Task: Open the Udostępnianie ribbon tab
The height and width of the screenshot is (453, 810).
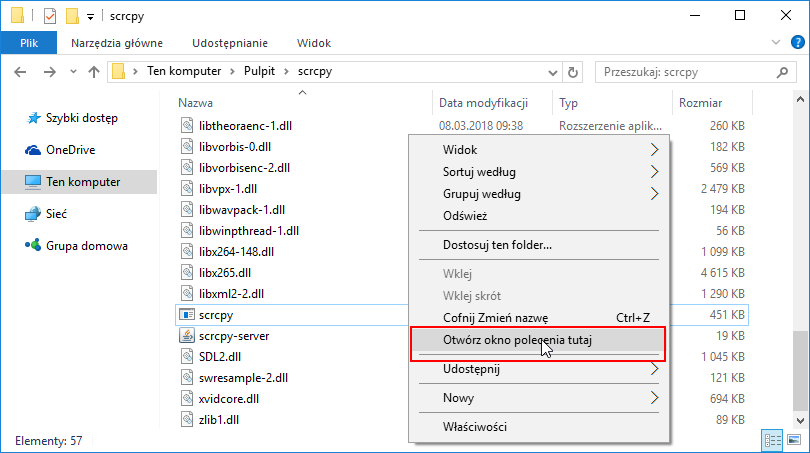Action: 230,43
